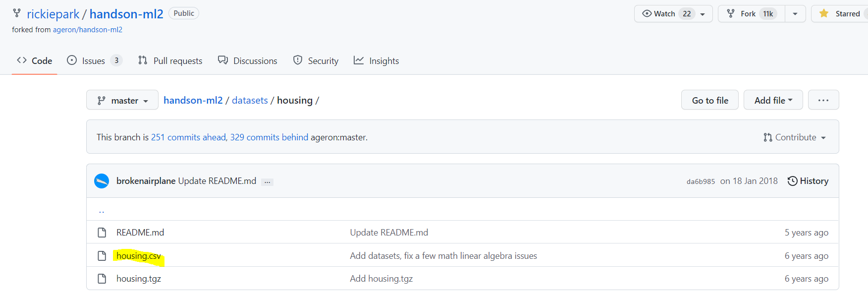The image size is (868, 299).
Task: Click the Public visibility badge
Action: (184, 13)
